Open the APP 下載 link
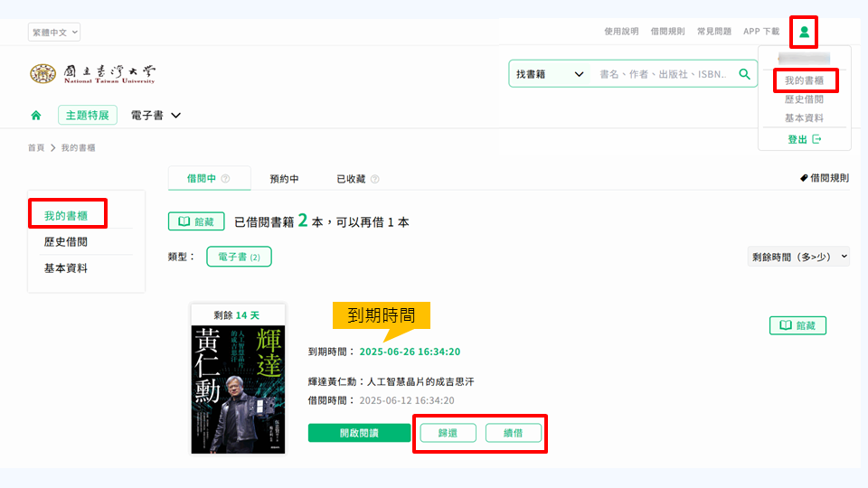This screenshot has width=868, height=488. pos(761,32)
